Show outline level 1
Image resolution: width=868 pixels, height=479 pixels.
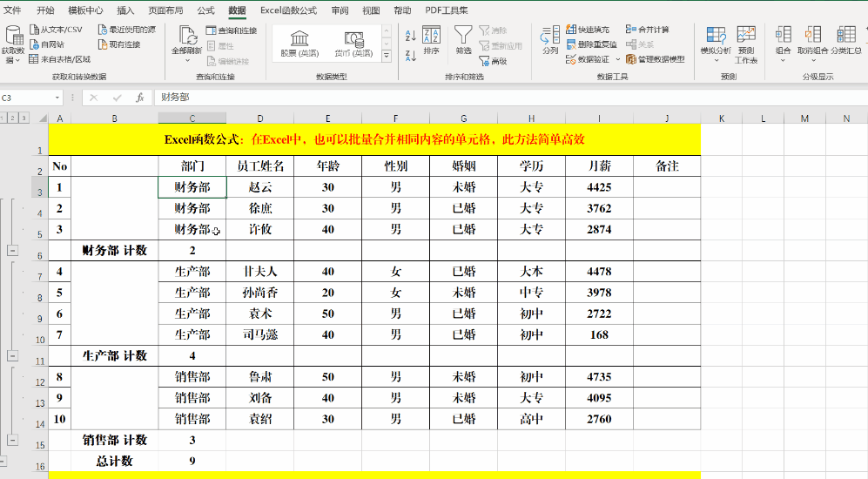[x=3, y=118]
